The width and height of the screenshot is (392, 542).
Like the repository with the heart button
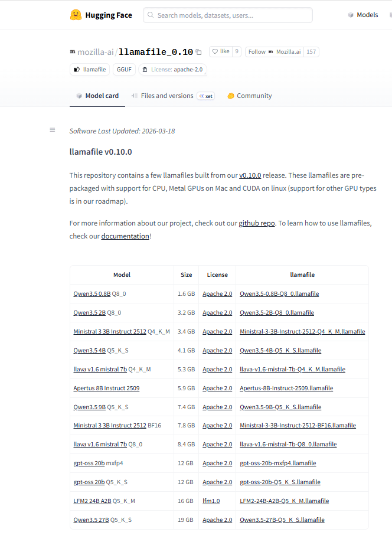click(x=221, y=52)
